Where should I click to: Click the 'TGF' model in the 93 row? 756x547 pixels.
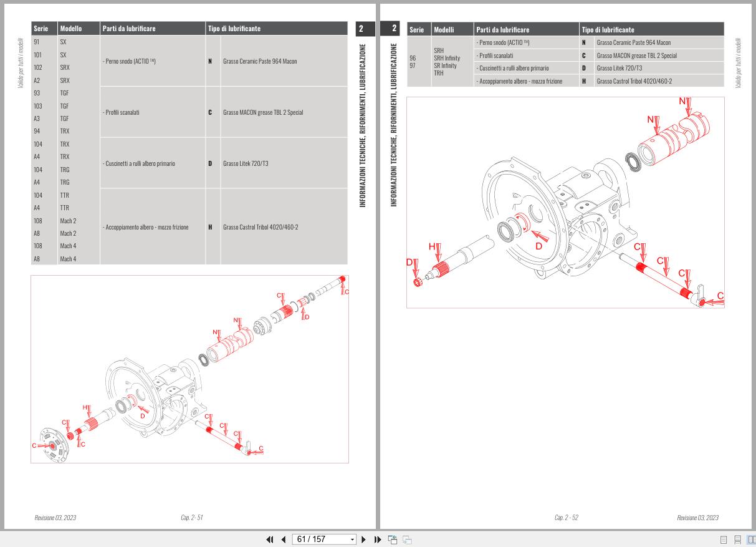(x=64, y=93)
